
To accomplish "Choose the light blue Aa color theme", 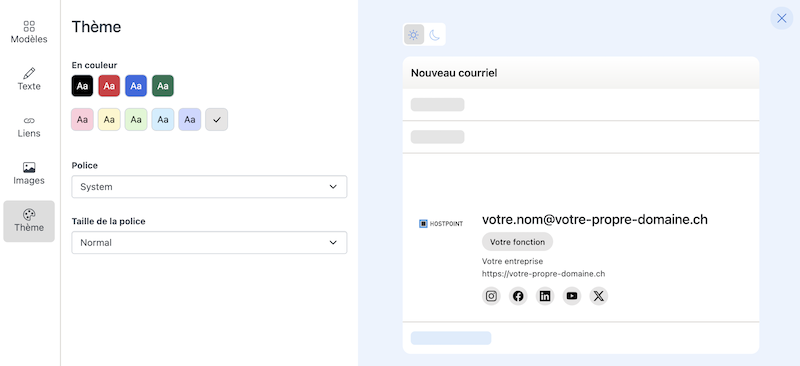I will pos(163,119).
